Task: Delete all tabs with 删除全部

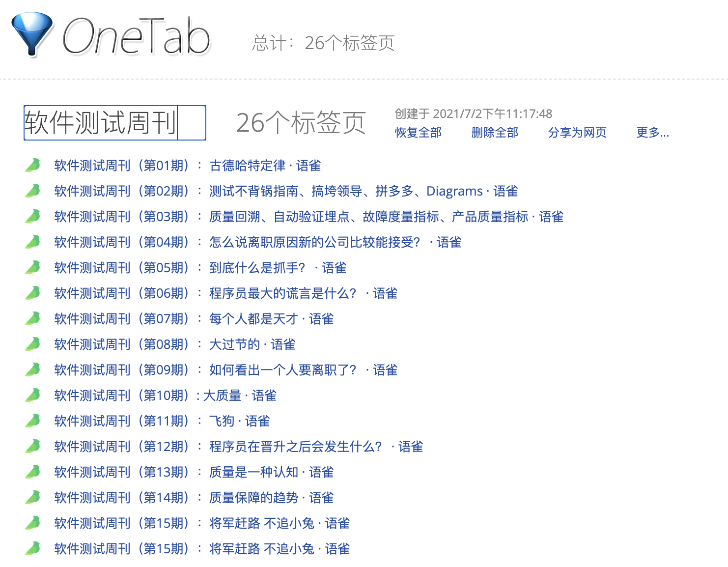Action: click(x=495, y=133)
